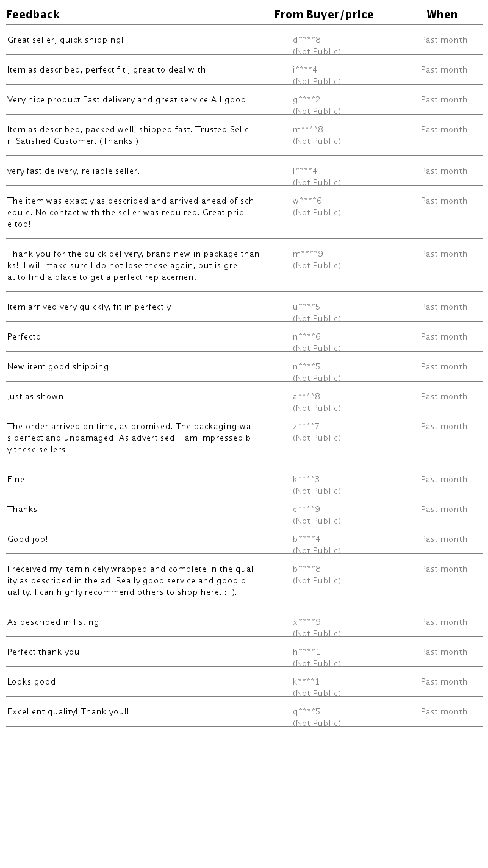
Task: Click the "Good job!" feedback comment
Action: (27, 539)
